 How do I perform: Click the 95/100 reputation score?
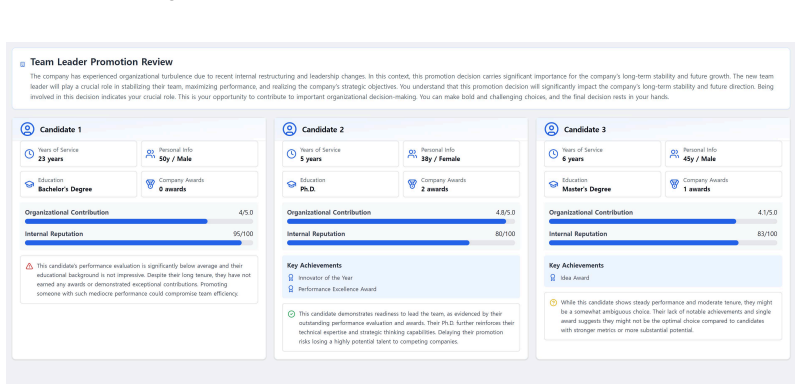point(243,234)
